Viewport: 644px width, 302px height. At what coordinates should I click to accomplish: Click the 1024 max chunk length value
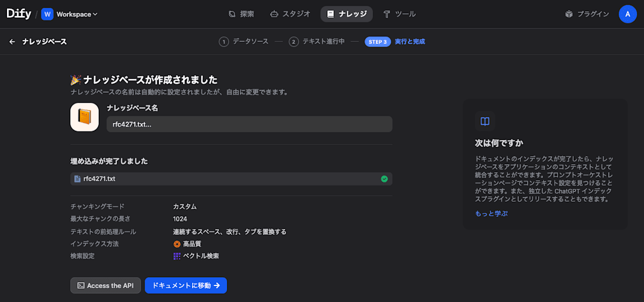pos(180,219)
